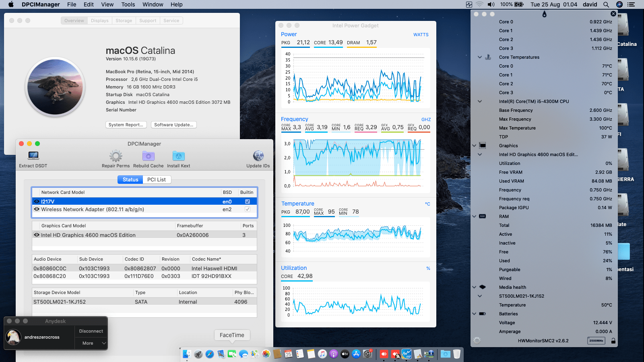644x362 pixels.
Task: Open Calendar from the Dock
Action: pos(288,354)
